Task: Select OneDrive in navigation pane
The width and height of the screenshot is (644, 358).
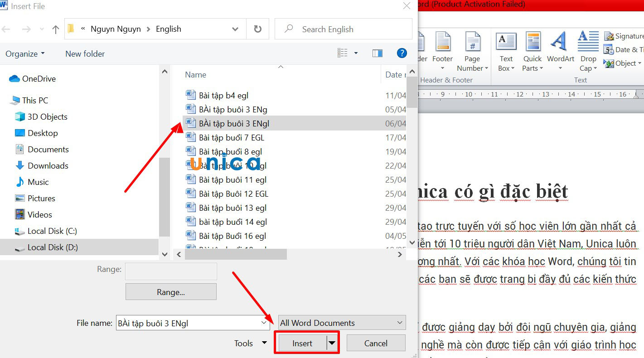Action: point(33,78)
